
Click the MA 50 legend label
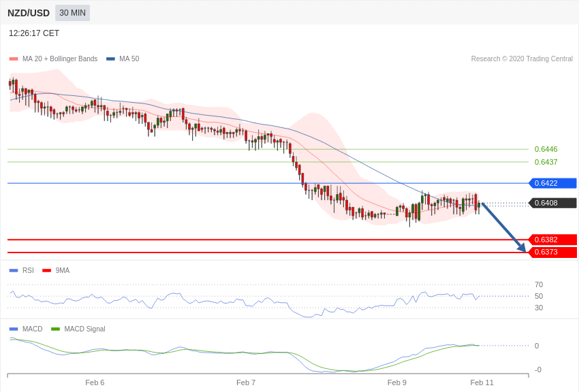coord(129,59)
